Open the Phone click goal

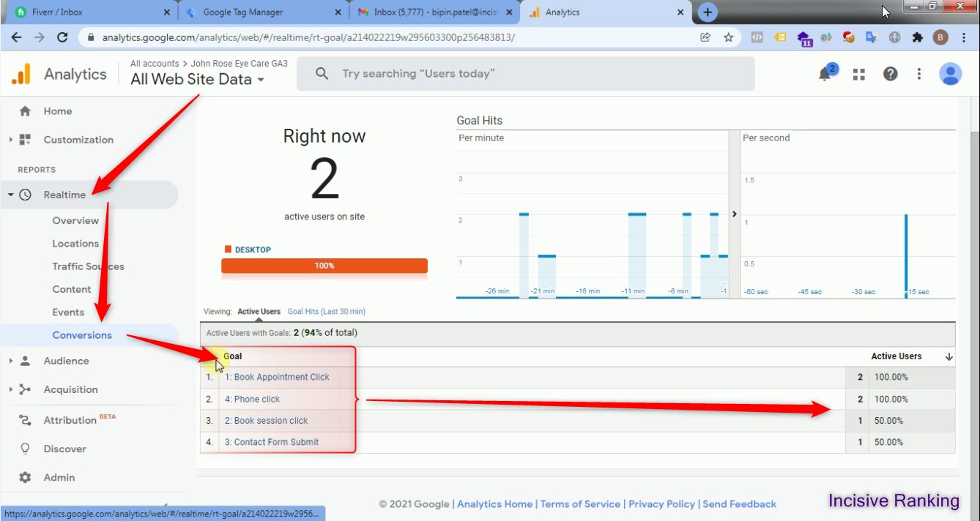(253, 399)
